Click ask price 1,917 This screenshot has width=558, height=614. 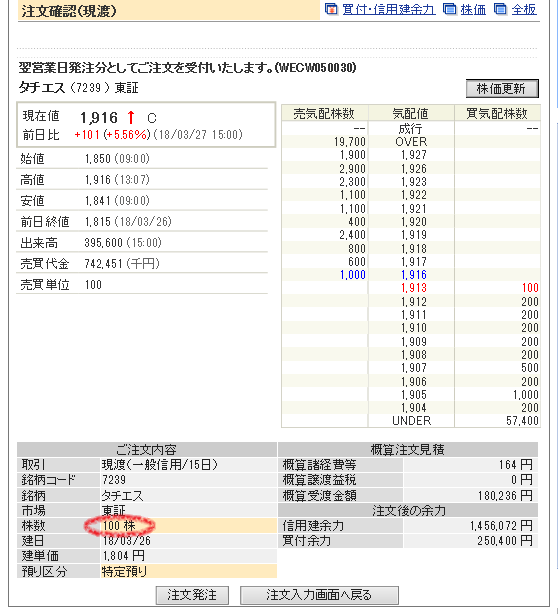pyautogui.click(x=414, y=262)
